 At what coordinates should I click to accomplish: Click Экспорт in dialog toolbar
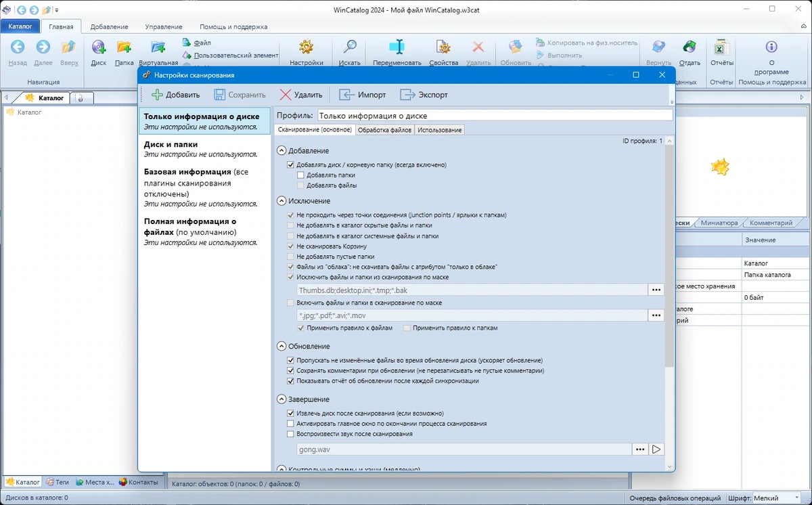pyautogui.click(x=424, y=95)
